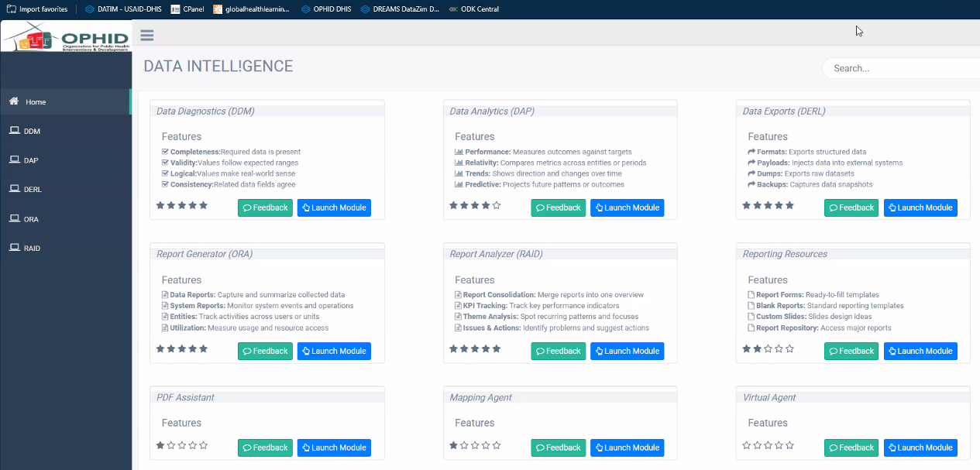Open Home in the sidebar
980x470 pixels.
[x=65, y=101]
